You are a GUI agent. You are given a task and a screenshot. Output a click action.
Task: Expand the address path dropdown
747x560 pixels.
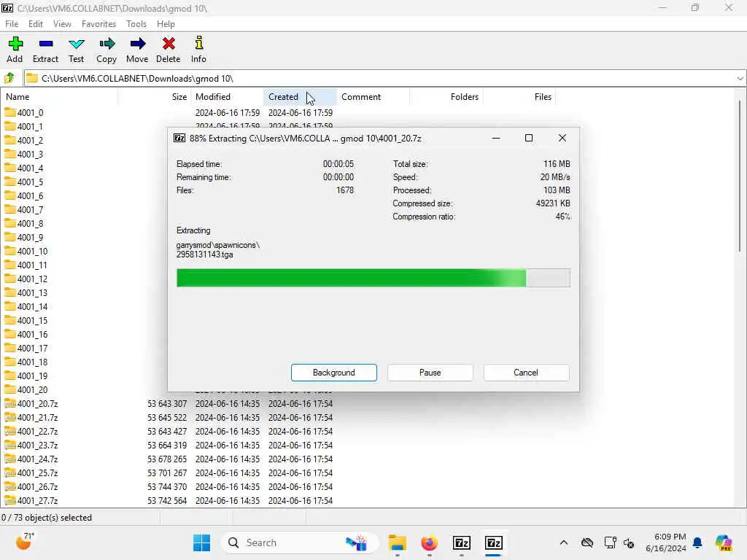pyautogui.click(x=740, y=79)
